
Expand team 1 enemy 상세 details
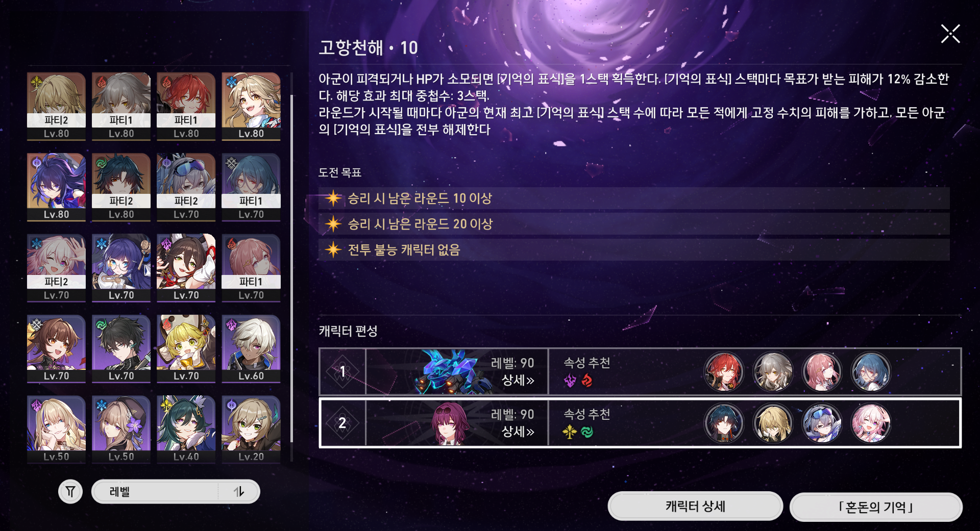[518, 381]
